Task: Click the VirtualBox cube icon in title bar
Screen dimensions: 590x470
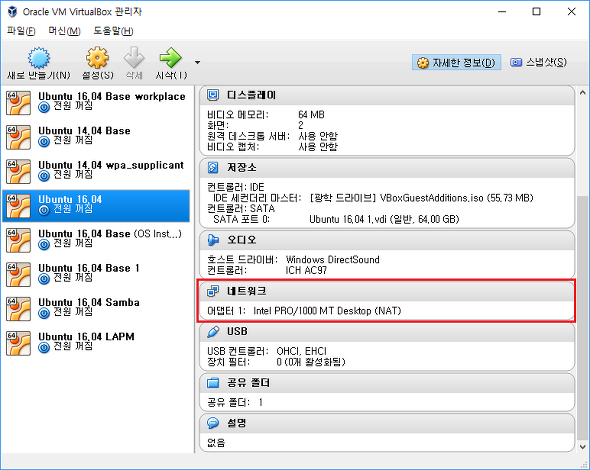Action: point(12,12)
